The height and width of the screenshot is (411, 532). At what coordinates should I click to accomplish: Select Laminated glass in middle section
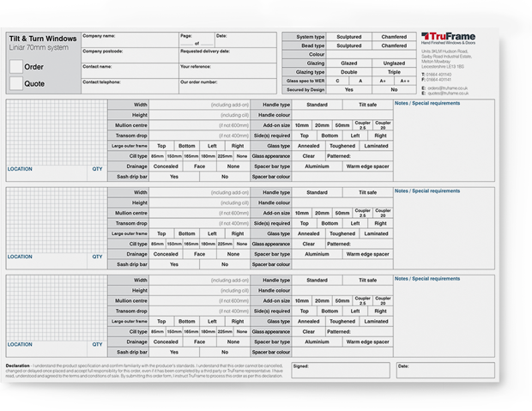tap(376, 234)
